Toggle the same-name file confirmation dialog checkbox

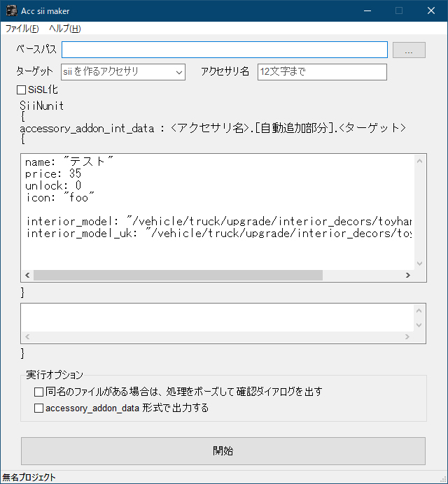(x=38, y=392)
